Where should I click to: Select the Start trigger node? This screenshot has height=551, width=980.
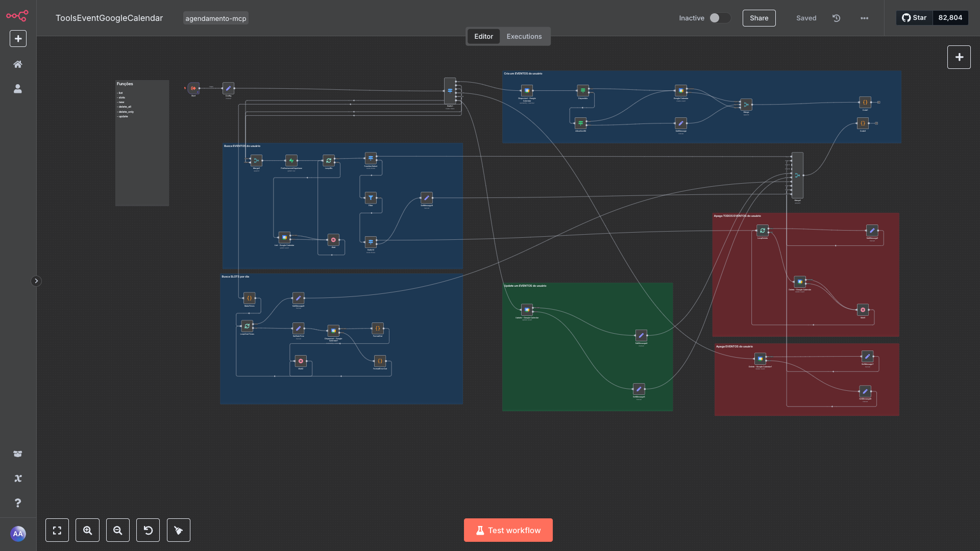point(193,88)
